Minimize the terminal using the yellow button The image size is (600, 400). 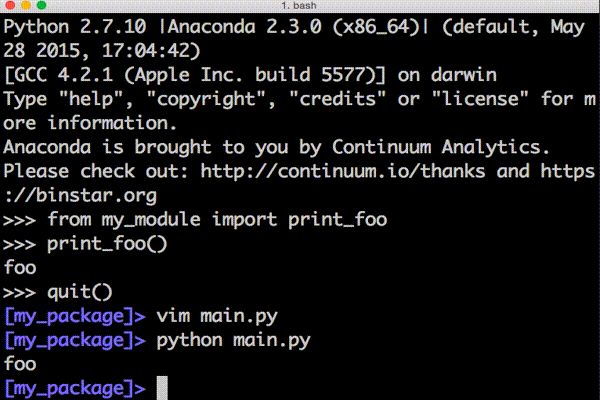point(26,5)
